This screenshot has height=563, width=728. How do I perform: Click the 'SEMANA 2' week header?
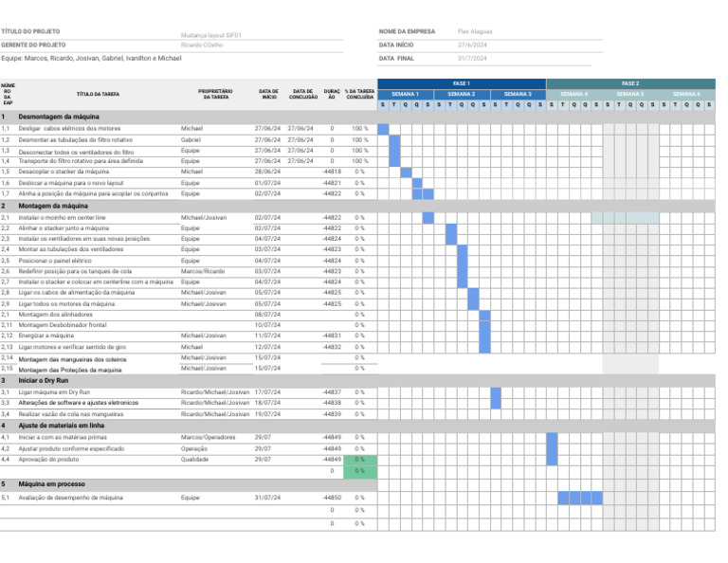click(x=462, y=94)
